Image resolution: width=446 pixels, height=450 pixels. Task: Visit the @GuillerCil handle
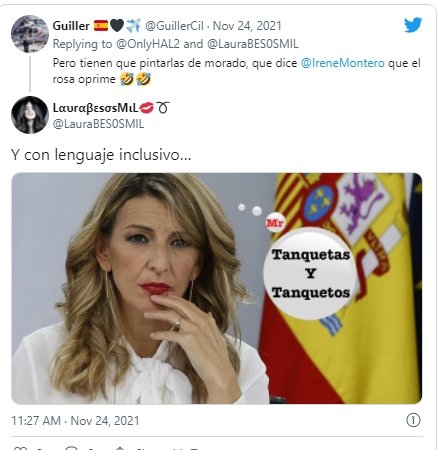(174, 26)
